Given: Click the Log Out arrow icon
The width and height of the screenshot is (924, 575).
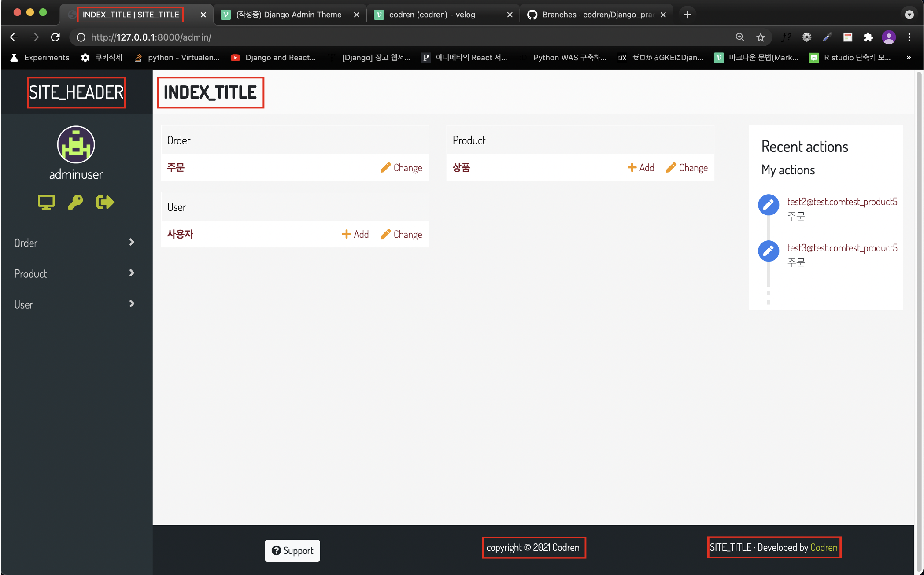Looking at the screenshot, I should click(x=105, y=202).
